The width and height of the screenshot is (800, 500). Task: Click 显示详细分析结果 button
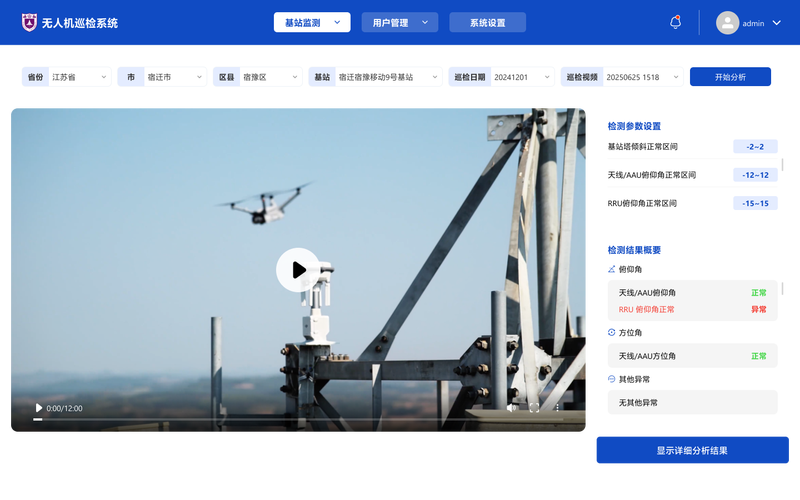[692, 450]
